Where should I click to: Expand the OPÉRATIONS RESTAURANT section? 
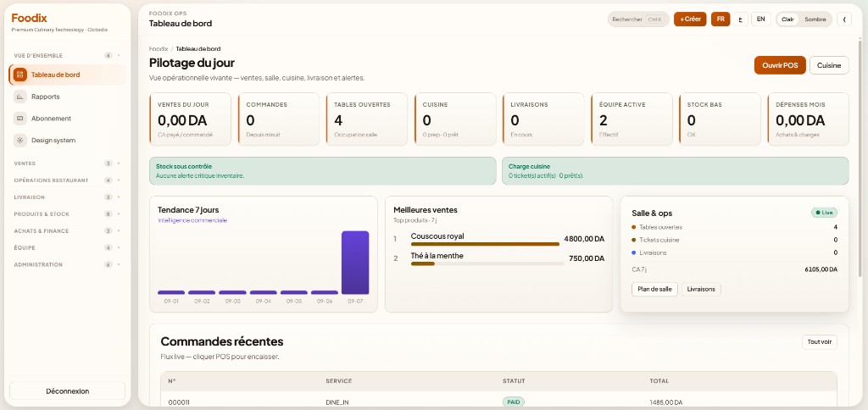pos(68,180)
